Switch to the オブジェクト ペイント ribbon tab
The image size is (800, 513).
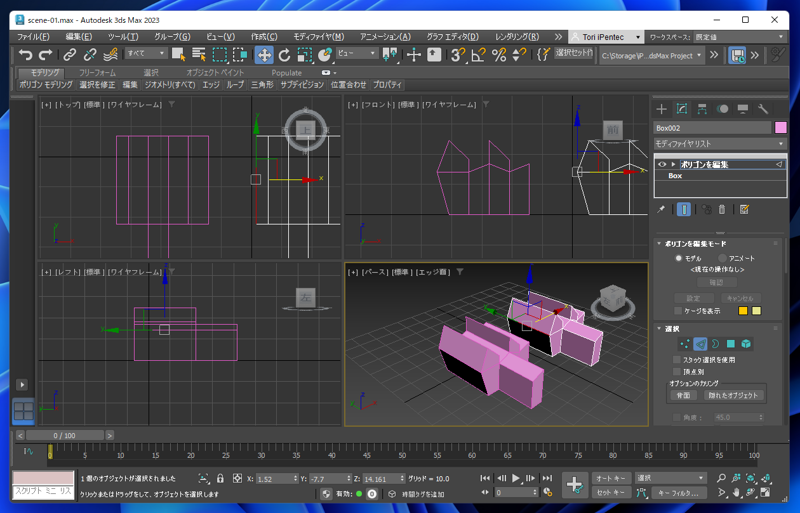[x=215, y=72]
